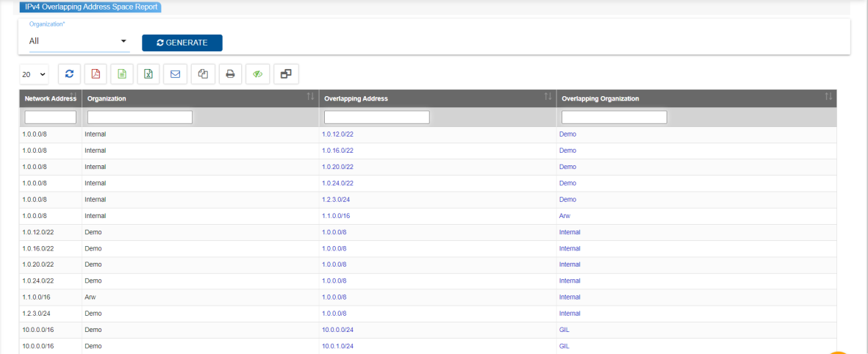Sort by Overlapping Address column arrows
The image size is (868, 354).
[548, 97]
